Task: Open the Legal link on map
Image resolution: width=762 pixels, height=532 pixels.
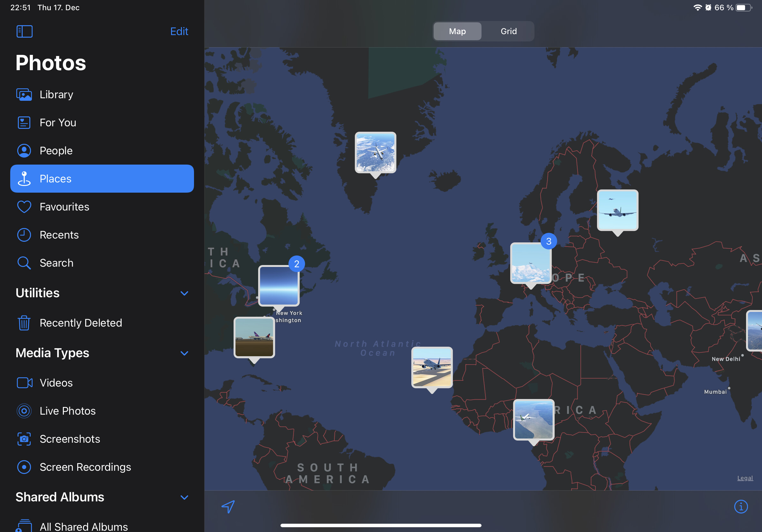Action: coord(745,478)
